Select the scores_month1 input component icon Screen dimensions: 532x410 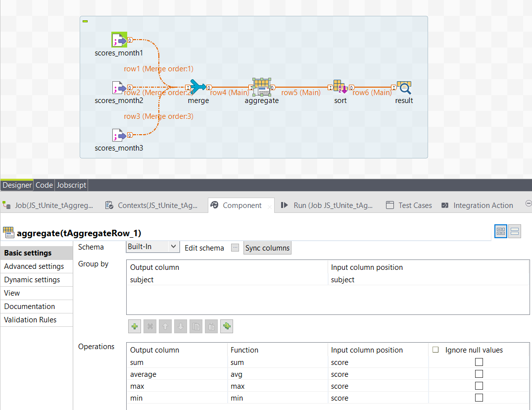coord(119,40)
